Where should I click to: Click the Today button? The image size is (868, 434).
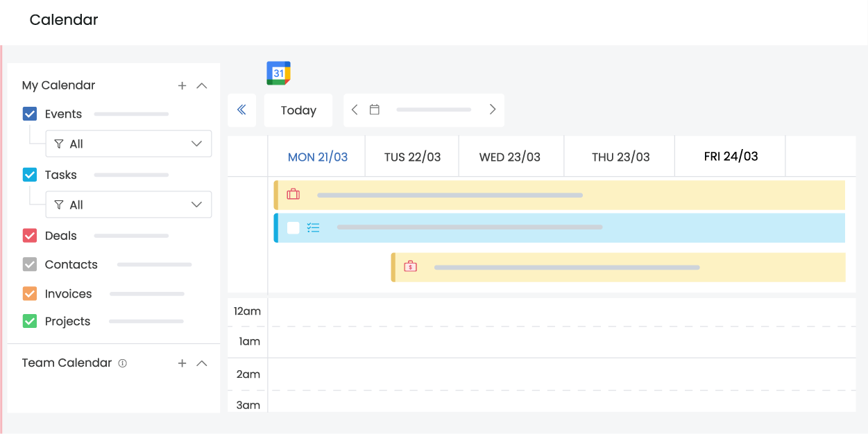pos(298,110)
